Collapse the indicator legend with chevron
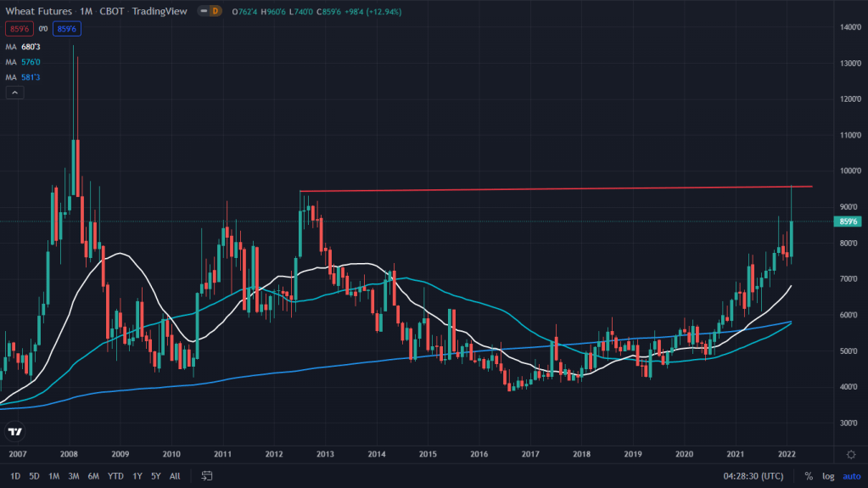Viewport: 868px width, 488px height. click(14, 93)
